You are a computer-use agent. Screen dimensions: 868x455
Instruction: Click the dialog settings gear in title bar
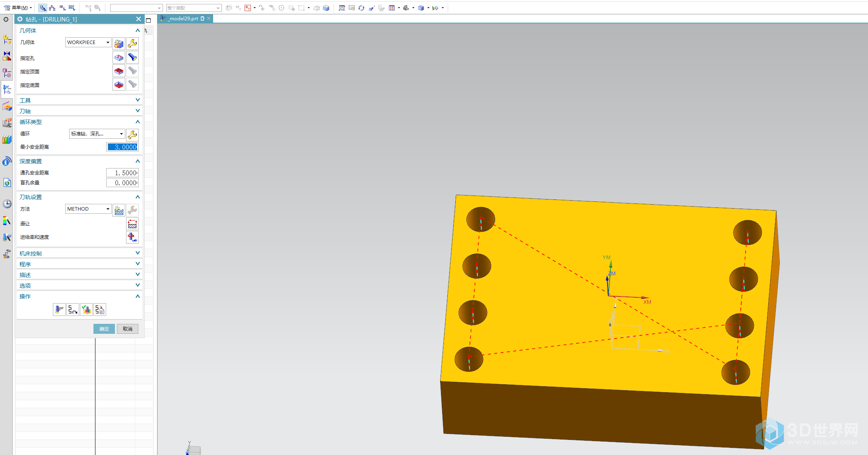[x=20, y=19]
